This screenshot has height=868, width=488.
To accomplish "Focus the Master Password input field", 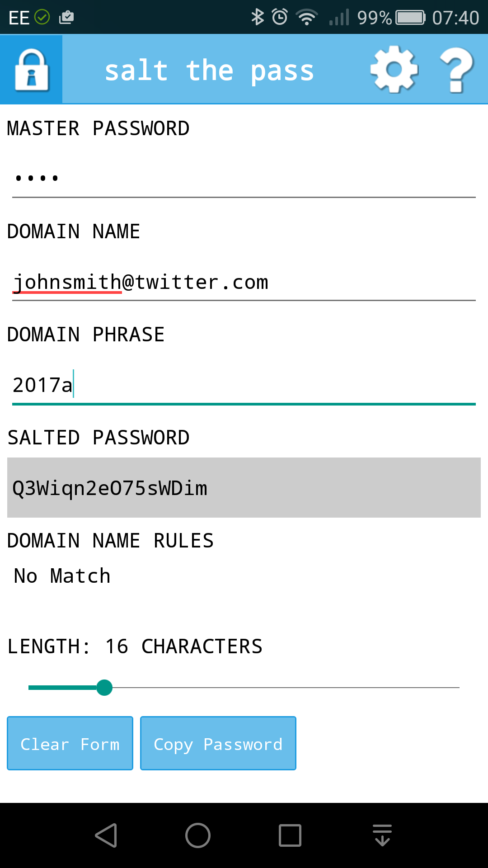I will point(244,178).
